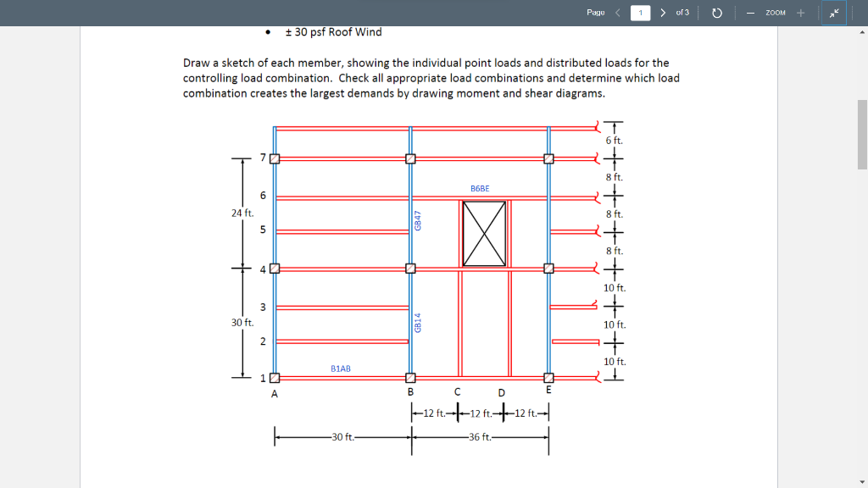Select the B6BE beam label
This screenshot has height=488, width=868.
480,189
